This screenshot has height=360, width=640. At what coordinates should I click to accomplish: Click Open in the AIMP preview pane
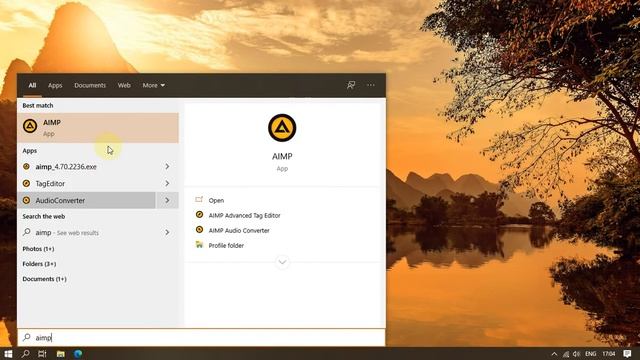[216, 200]
